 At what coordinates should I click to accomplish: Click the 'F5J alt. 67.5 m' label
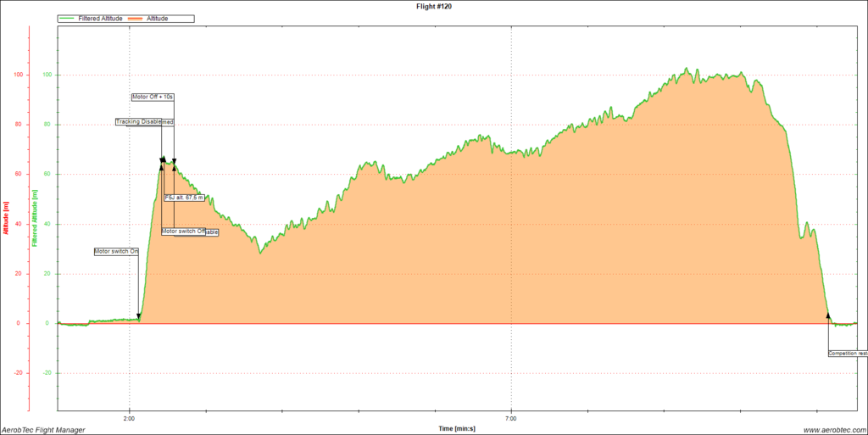point(185,198)
